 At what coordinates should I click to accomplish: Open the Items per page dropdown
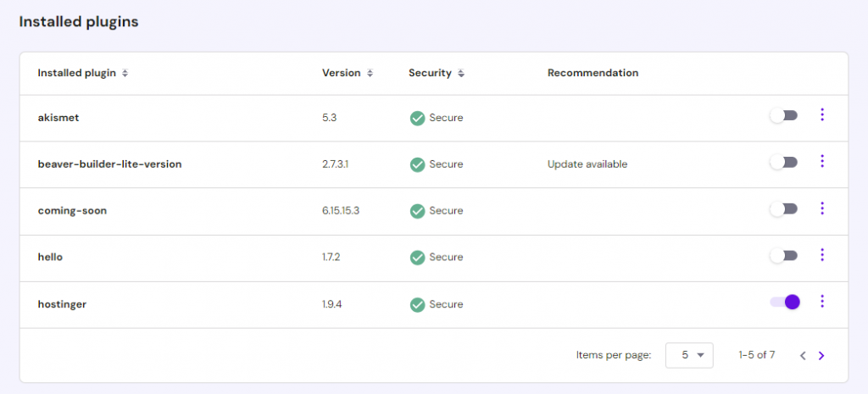click(x=689, y=356)
